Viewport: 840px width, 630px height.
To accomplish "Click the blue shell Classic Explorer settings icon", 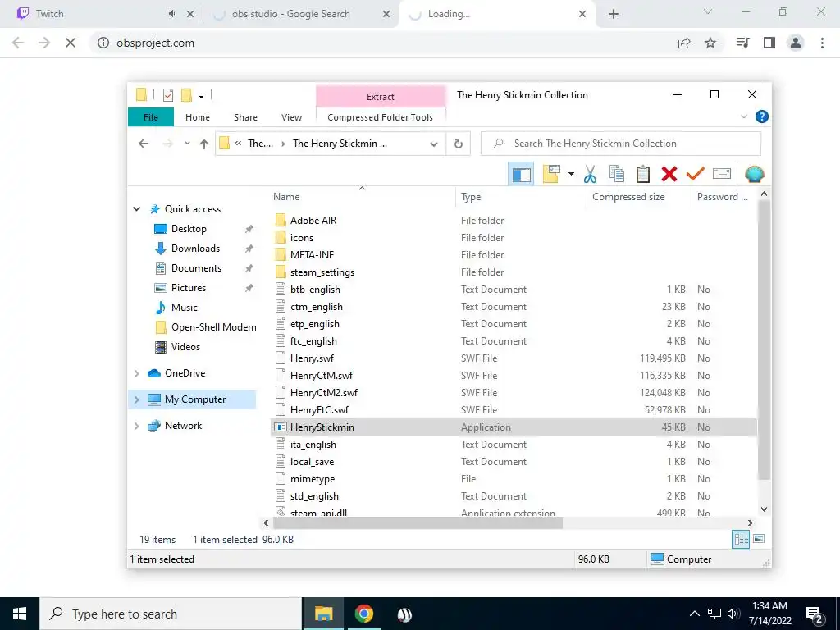I will point(755,174).
